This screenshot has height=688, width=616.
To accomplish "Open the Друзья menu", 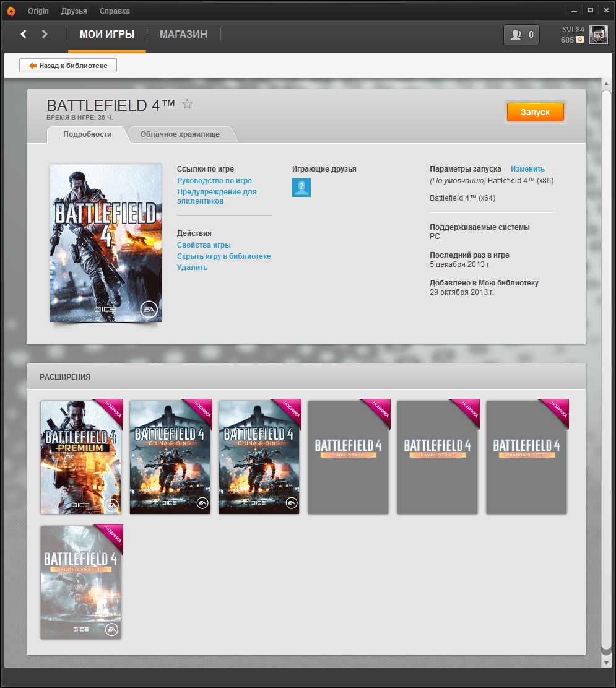I will click(x=74, y=11).
